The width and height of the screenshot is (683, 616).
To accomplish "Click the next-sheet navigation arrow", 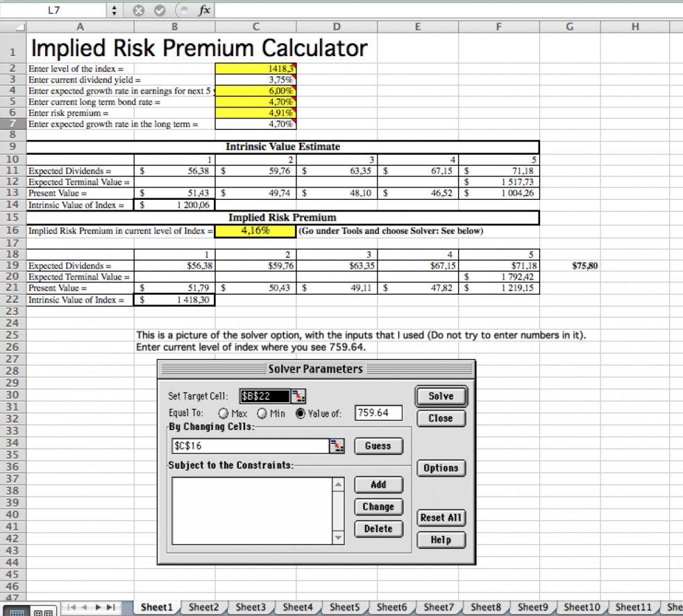I will (99, 607).
